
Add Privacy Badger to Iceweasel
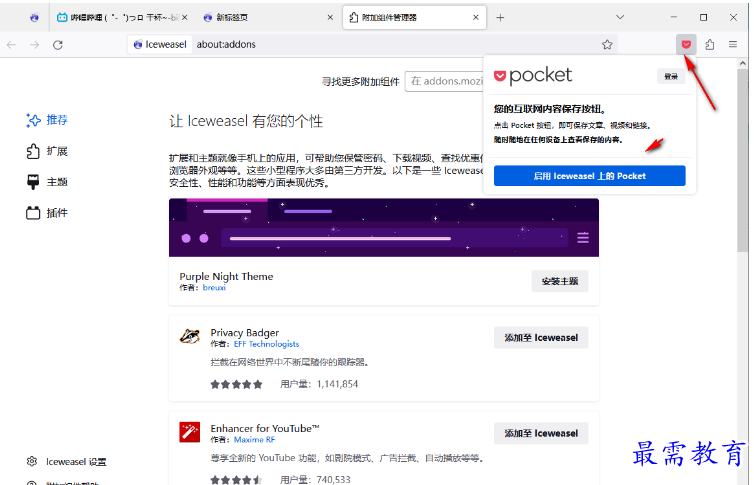pyautogui.click(x=541, y=338)
